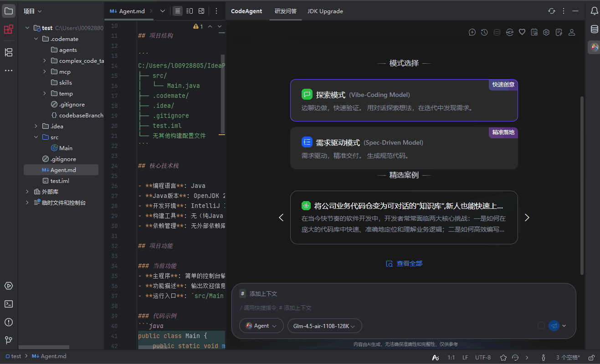Viewport: 600px width, 364px height.
Task: Switch editor to preview-only view
Action: pos(201,11)
